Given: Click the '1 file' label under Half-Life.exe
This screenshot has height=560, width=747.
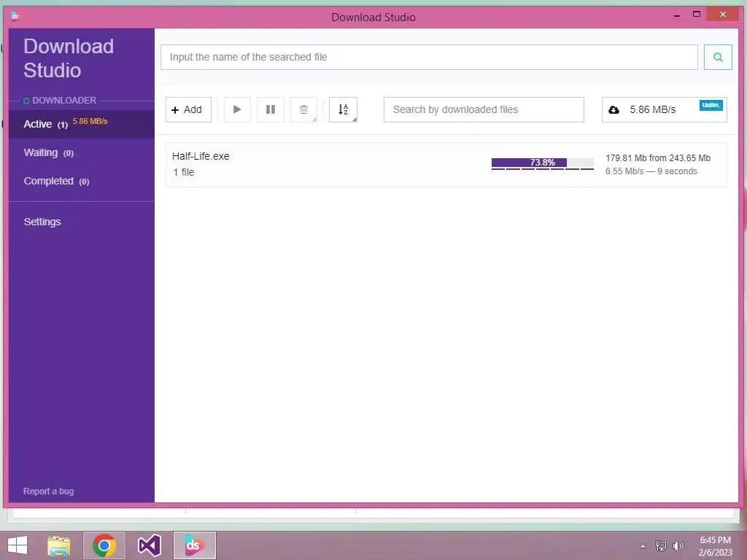Looking at the screenshot, I should (183, 172).
